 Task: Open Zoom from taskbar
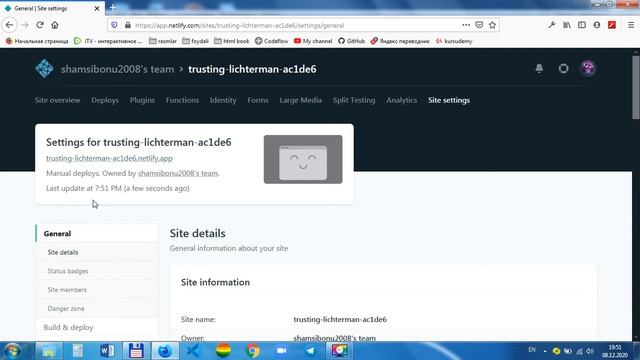pos(282,351)
